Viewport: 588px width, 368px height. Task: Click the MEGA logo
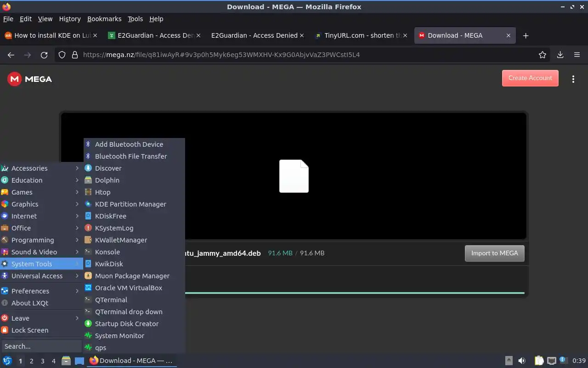click(x=30, y=79)
